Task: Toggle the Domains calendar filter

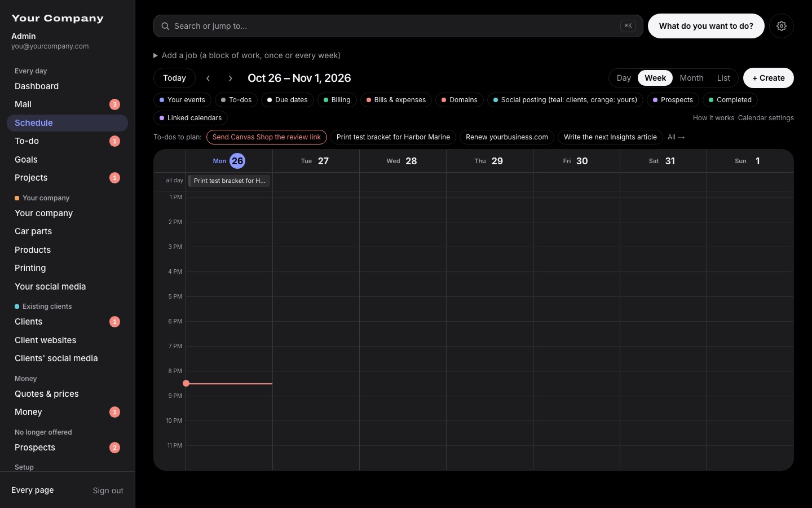Action: click(x=460, y=100)
